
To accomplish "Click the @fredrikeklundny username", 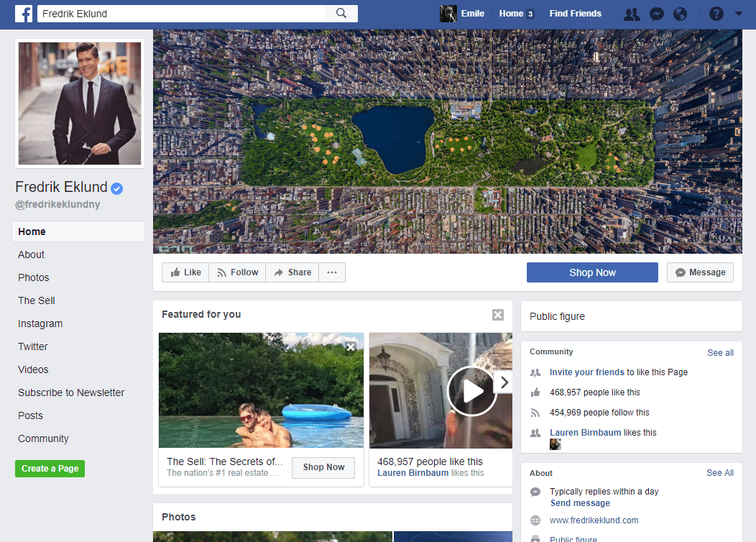I will point(57,204).
